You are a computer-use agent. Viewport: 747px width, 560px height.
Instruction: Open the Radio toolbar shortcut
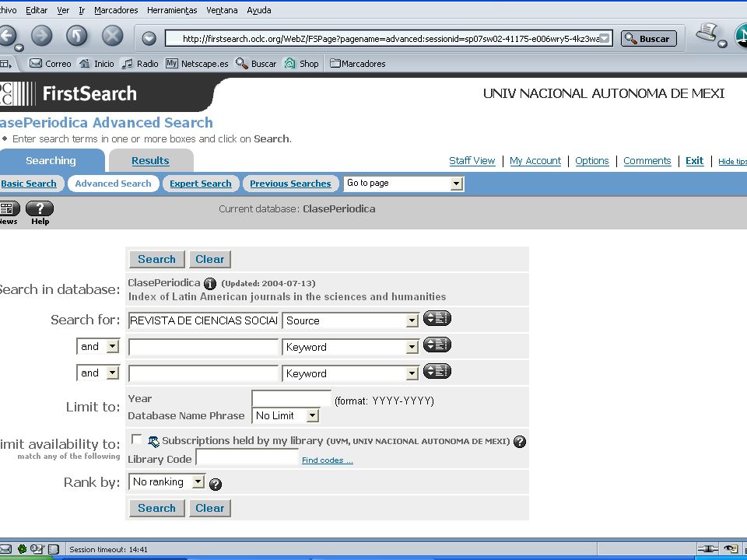click(139, 63)
